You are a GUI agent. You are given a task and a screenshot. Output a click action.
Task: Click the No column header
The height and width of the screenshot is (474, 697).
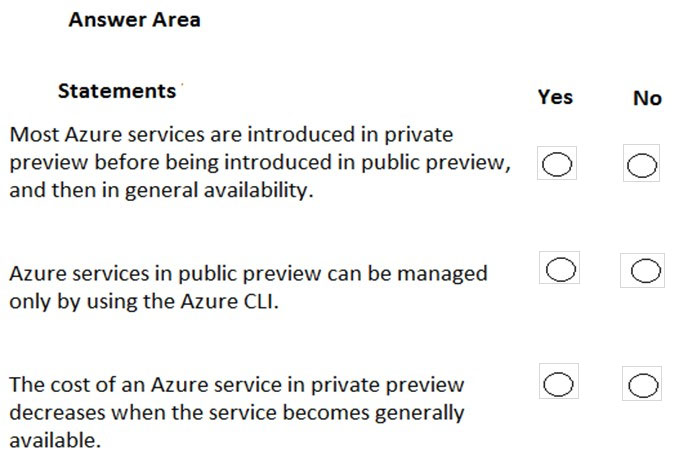pyautogui.click(x=648, y=98)
